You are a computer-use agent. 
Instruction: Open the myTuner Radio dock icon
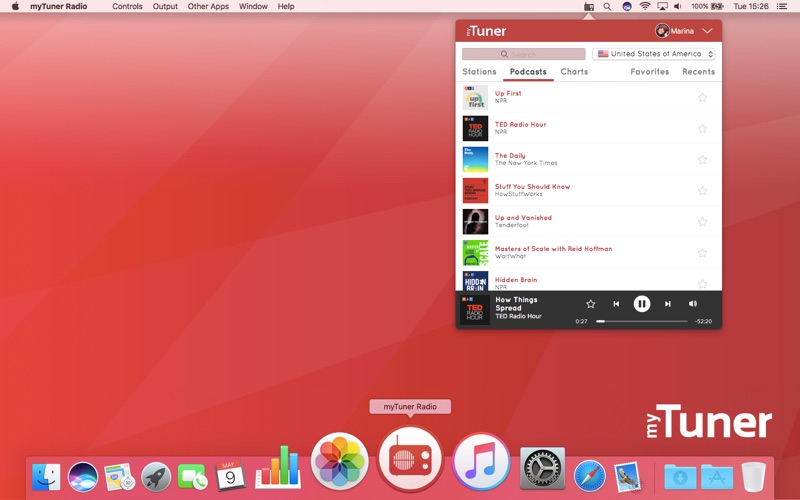410,461
